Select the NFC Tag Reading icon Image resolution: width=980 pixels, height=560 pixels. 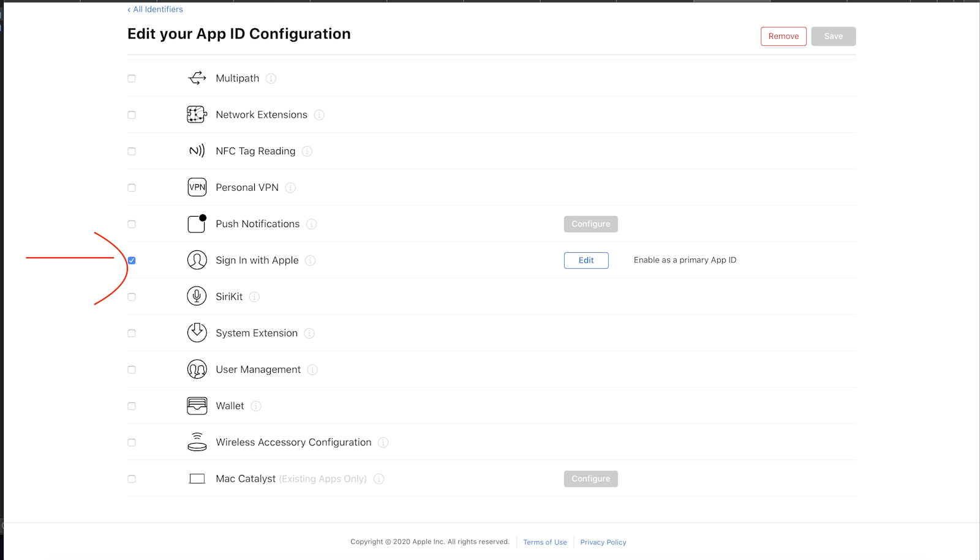point(197,151)
